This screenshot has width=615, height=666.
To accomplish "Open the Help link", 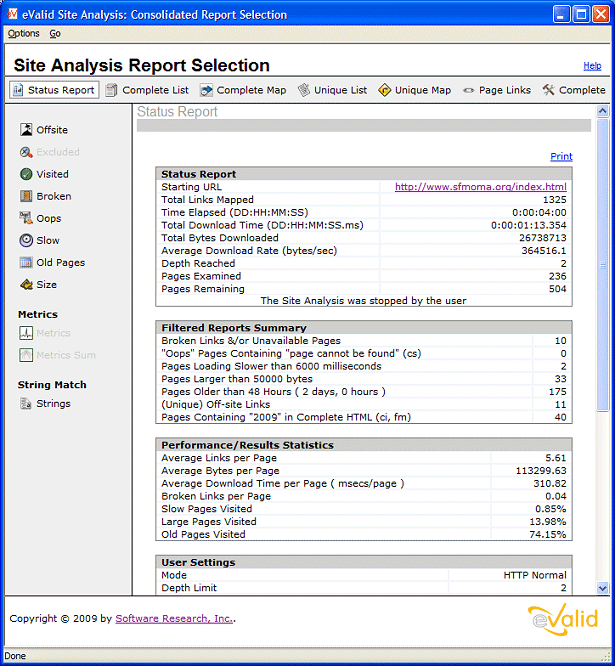I will [592, 66].
